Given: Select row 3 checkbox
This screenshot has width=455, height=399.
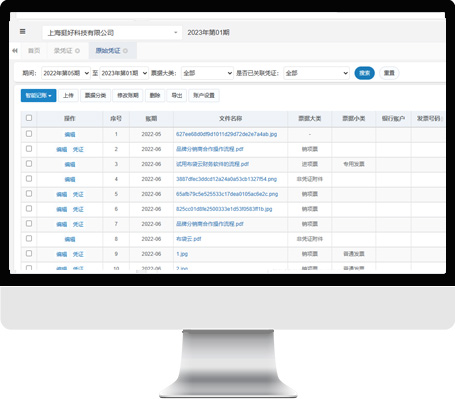Looking at the screenshot, I should click(x=29, y=164).
